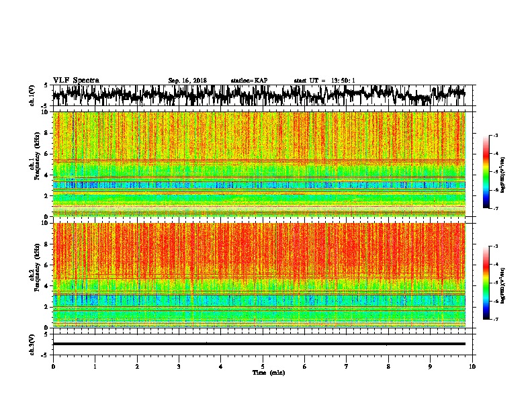Click the ch.2 frequency axis "10" tick label

[45, 223]
